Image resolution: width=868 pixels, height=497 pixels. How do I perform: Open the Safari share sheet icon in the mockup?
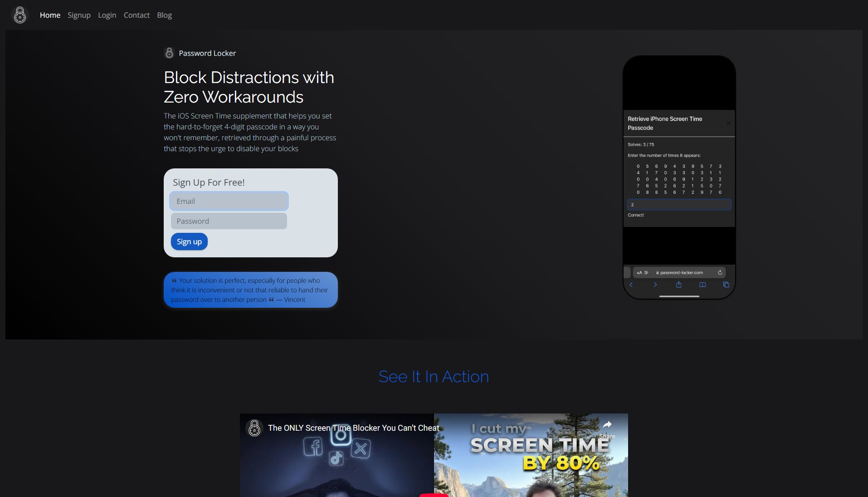click(679, 285)
